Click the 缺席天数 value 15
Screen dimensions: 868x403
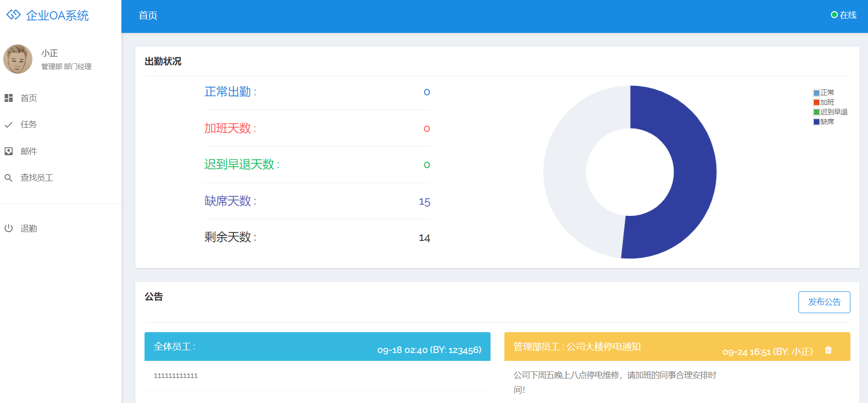pyautogui.click(x=425, y=202)
